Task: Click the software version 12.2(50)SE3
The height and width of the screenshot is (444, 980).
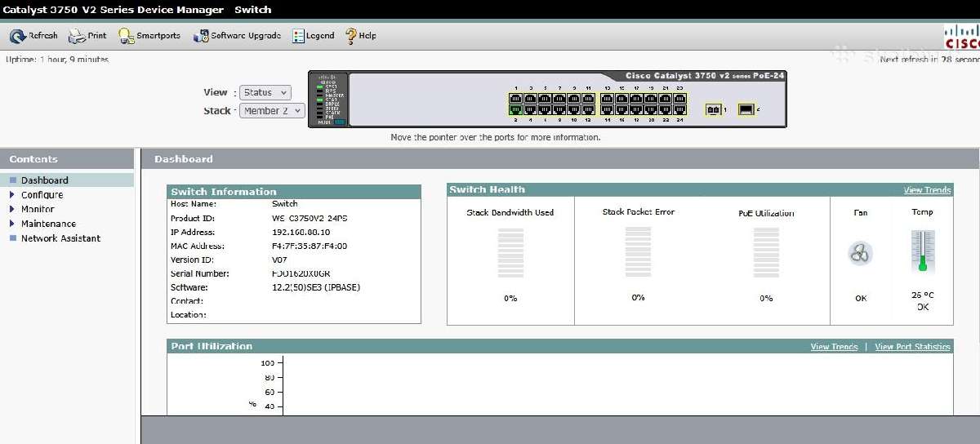Action: click(298, 287)
